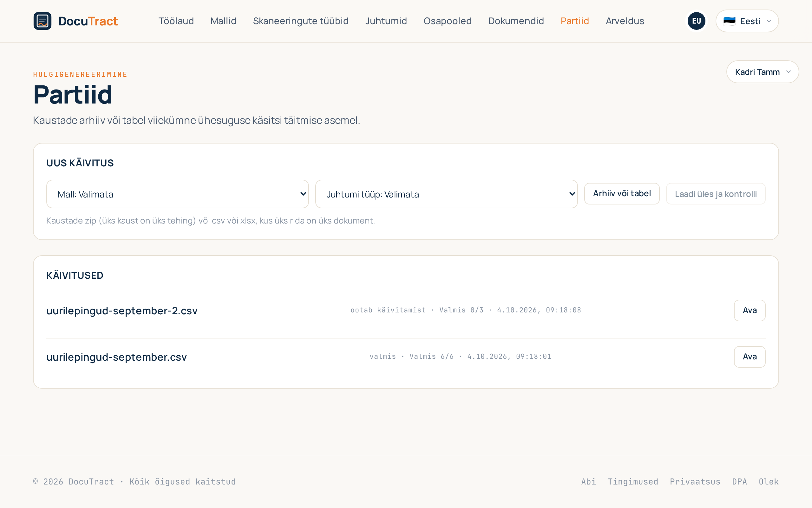Click status text 'valmis · Valmis 6/6'
Viewport: 812px width, 508px height.
tap(412, 357)
